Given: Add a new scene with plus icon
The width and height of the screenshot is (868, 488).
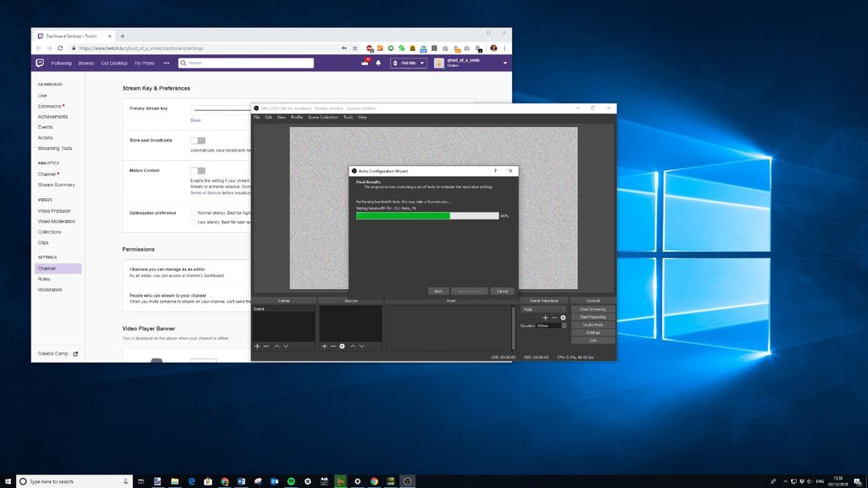Looking at the screenshot, I should point(256,347).
